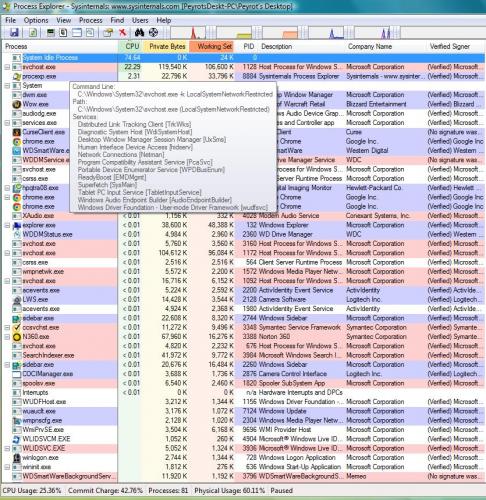Click the procexp.exe process icon

(x=17, y=76)
